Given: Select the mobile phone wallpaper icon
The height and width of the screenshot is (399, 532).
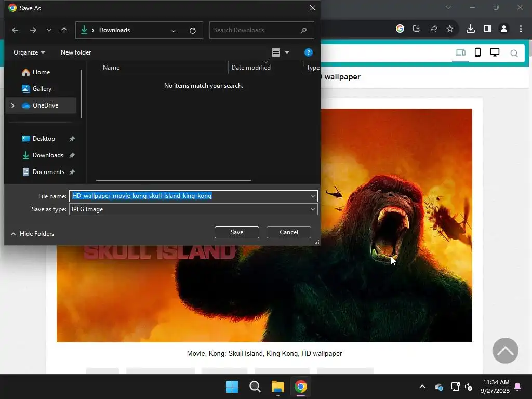Looking at the screenshot, I should click(x=478, y=52).
